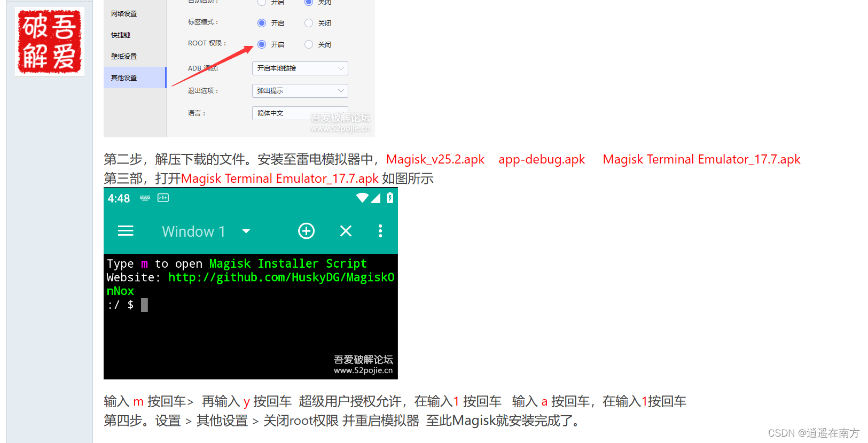Open 壁纸设置 in settings sidebar
868x443 pixels.
pos(124,57)
